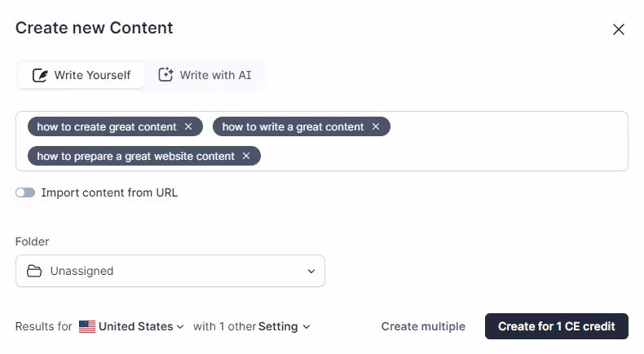Click the Create multiple link
The width and height of the screenshot is (644, 354).
423,326
